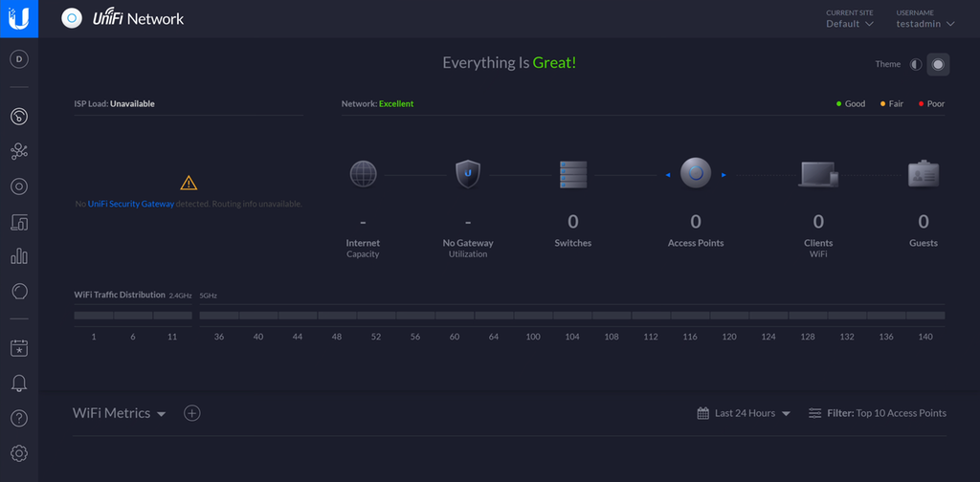Open the Alerts bell icon
980x482 pixels.
click(19, 383)
